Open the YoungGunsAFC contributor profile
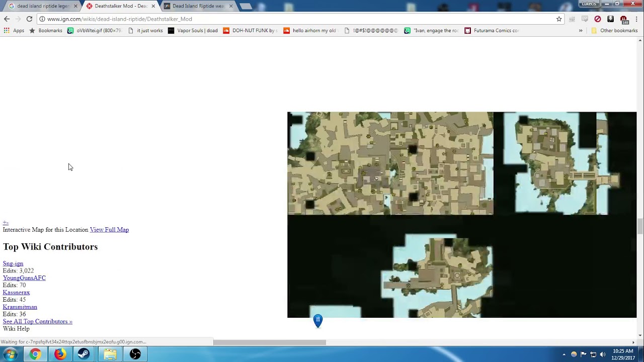 [x=24, y=278]
